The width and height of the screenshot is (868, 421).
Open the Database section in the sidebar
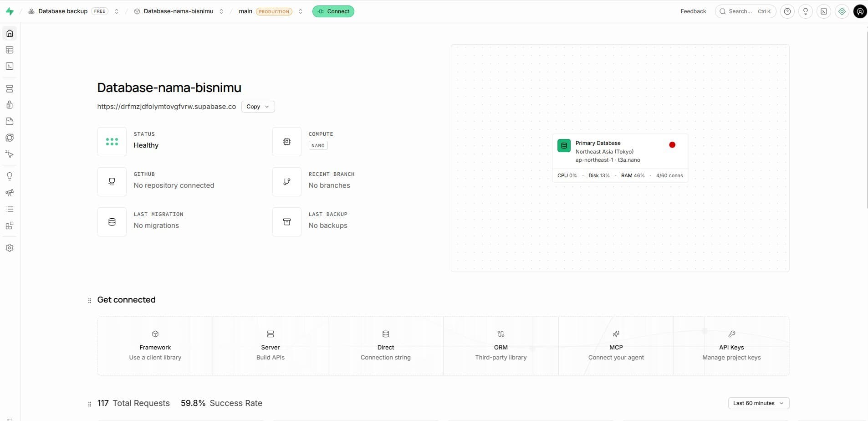[10, 89]
